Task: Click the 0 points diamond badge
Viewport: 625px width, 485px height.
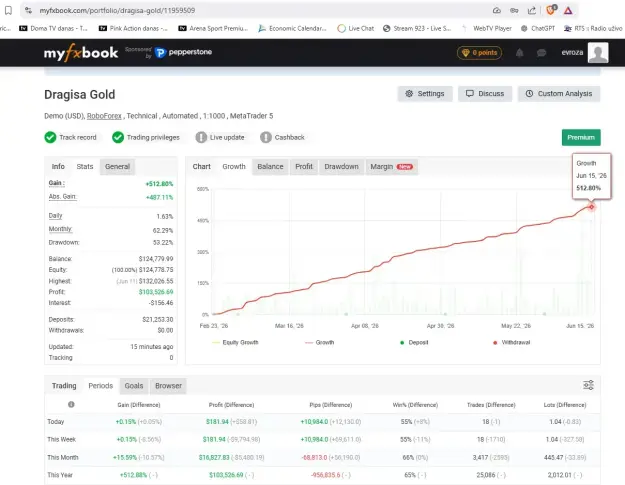Action: [x=480, y=53]
